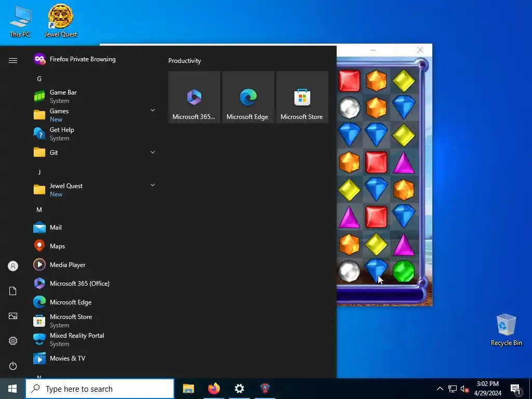Open Settings from the taskbar

click(239, 389)
